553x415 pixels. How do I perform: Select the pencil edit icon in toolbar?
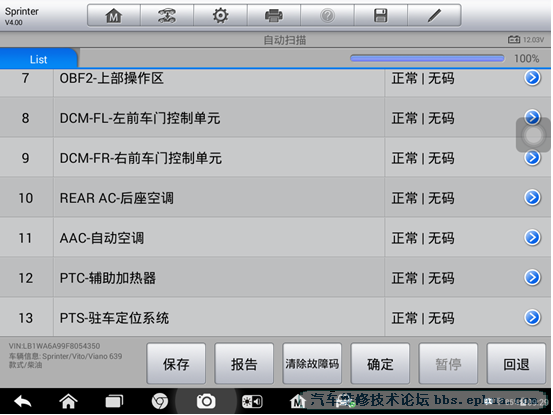(x=434, y=16)
